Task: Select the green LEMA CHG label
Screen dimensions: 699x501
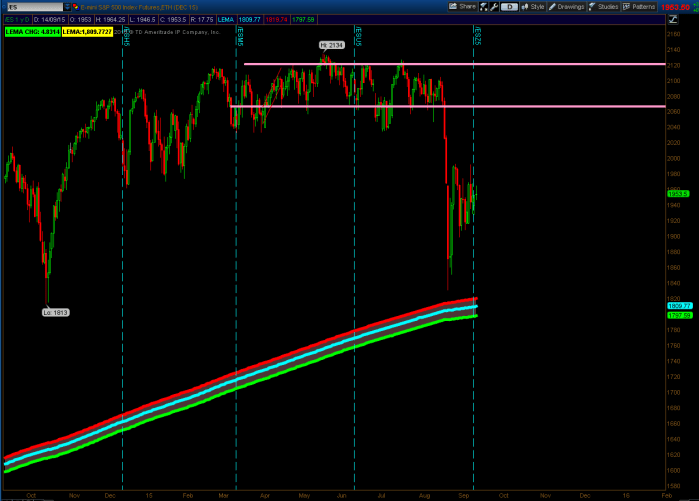Action: coord(27,30)
